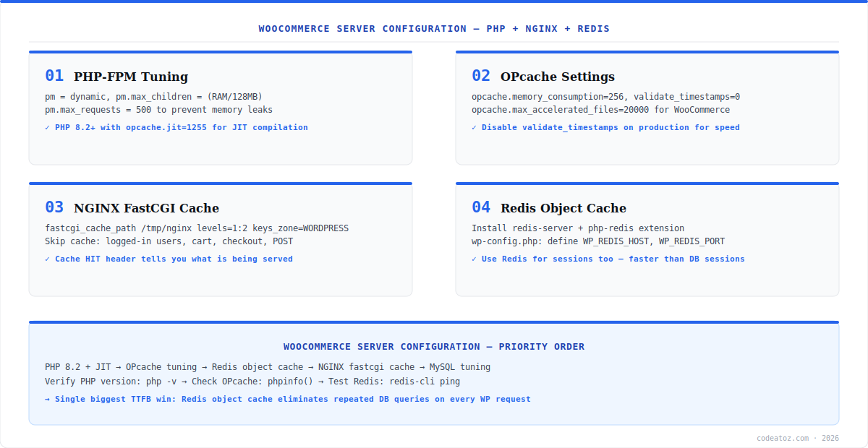Click 'pm.max_requests = 500 to prevent memory leaks'
Viewport: 868px width, 448px height.
click(x=158, y=110)
